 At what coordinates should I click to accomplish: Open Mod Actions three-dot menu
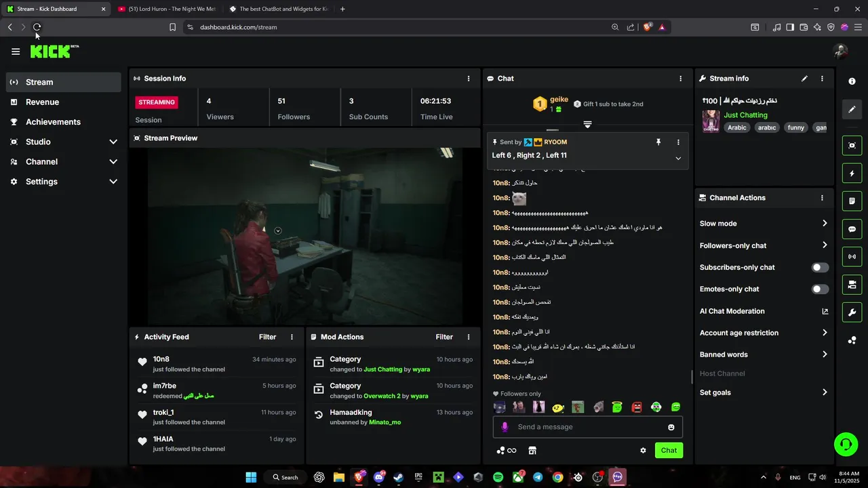pos(469,337)
